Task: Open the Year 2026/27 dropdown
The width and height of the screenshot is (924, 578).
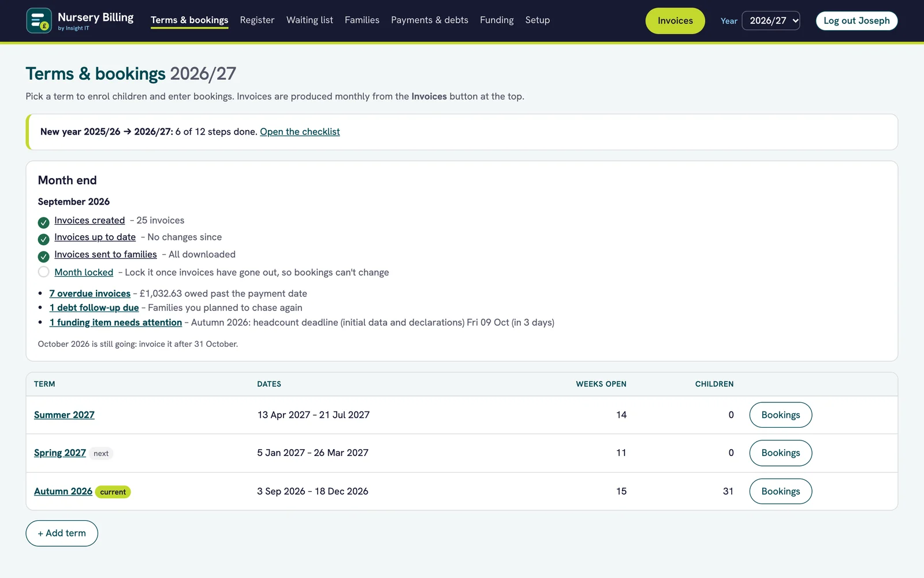Action: [x=770, y=21]
